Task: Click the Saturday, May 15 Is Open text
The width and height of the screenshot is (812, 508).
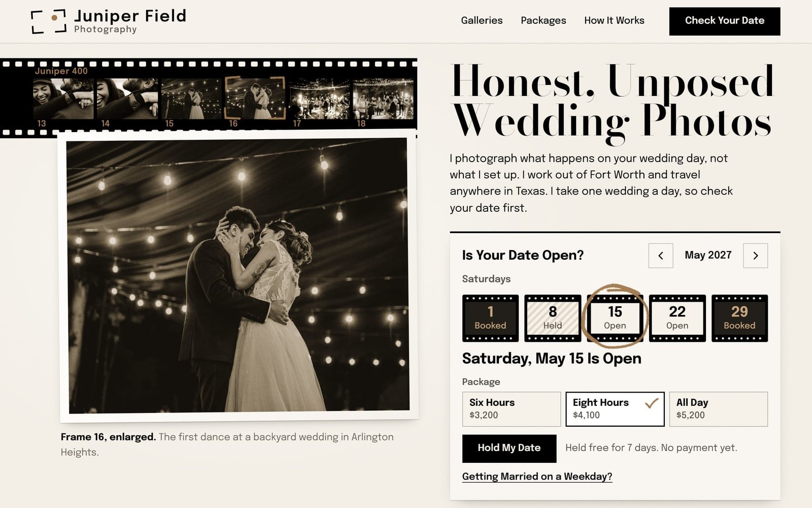Action: pyautogui.click(x=552, y=359)
